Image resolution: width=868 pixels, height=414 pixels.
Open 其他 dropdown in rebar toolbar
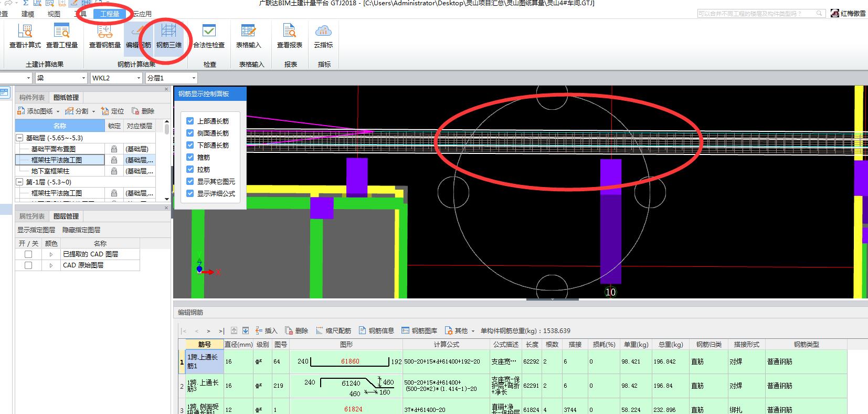pyautogui.click(x=473, y=331)
